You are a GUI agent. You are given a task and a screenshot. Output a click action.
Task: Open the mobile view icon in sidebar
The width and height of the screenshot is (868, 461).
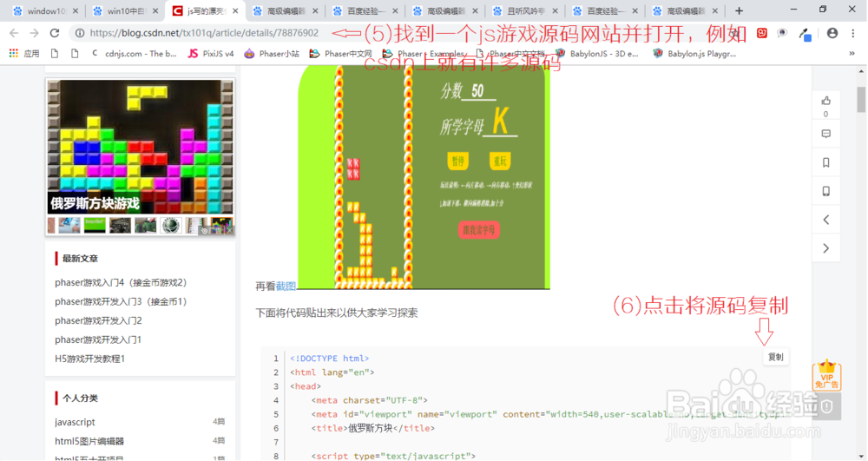826,192
